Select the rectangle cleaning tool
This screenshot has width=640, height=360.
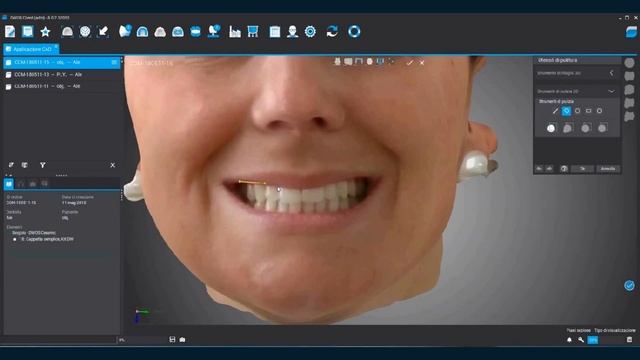588,111
